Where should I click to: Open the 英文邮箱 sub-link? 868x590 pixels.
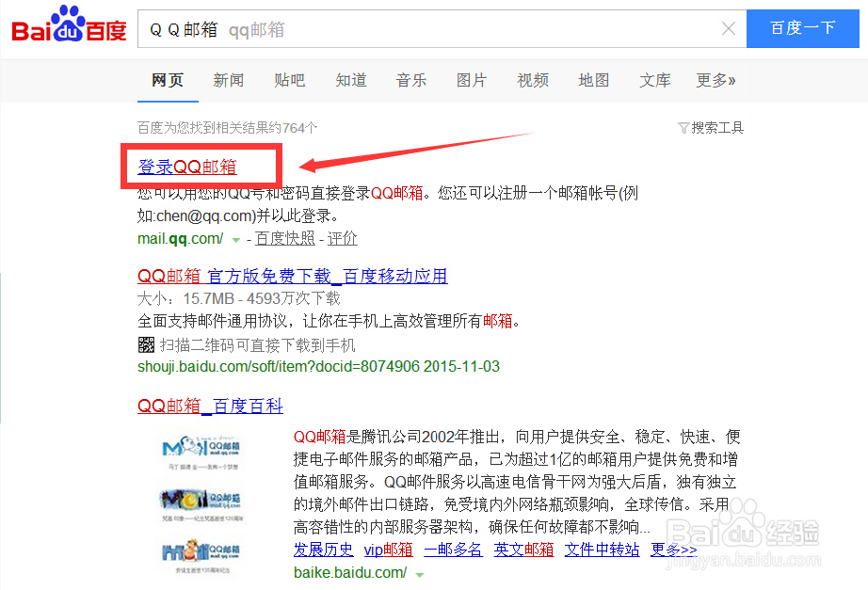point(523,550)
